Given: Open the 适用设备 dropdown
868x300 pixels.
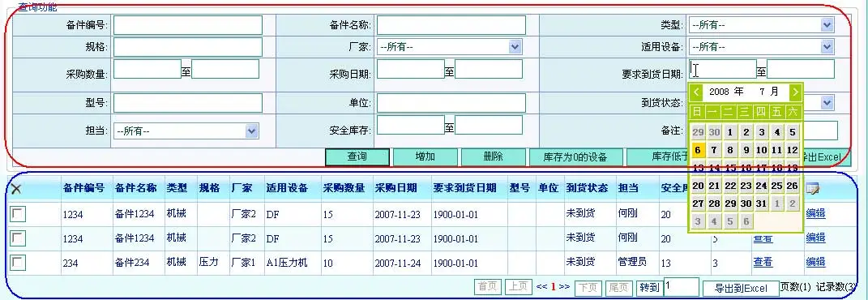Looking at the screenshot, I should click(x=761, y=47).
